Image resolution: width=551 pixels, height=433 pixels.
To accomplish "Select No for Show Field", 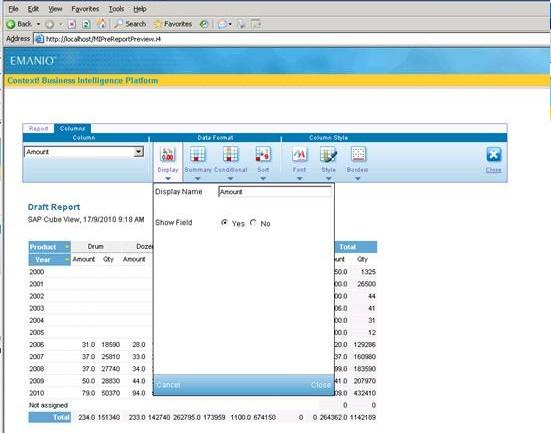I will click(x=253, y=222).
